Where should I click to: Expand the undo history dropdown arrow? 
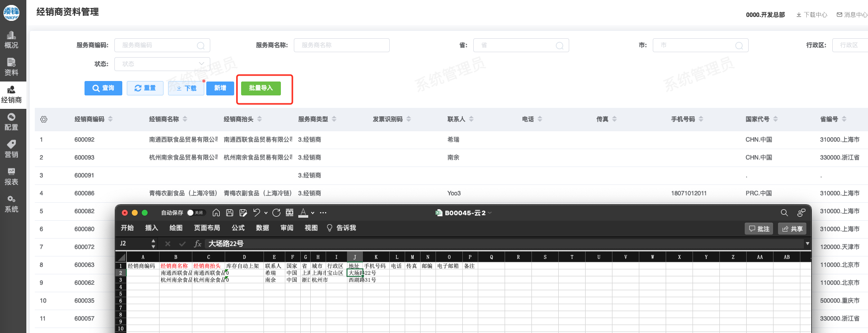point(266,213)
